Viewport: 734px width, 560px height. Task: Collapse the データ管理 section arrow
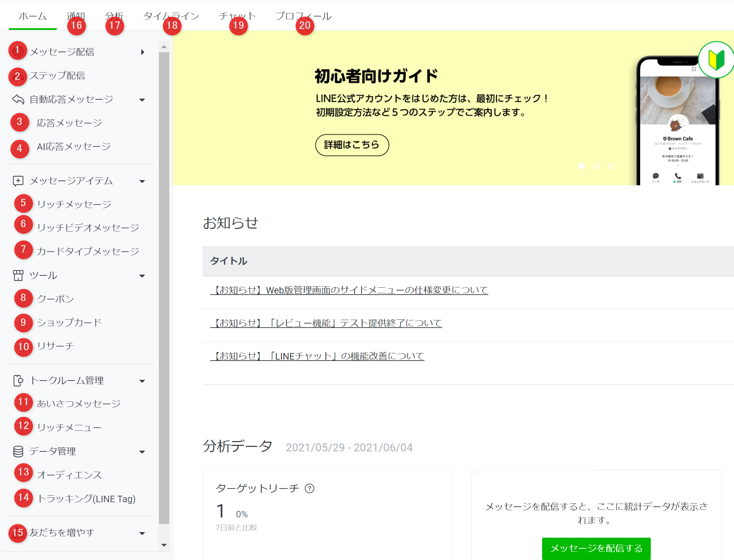coord(142,452)
